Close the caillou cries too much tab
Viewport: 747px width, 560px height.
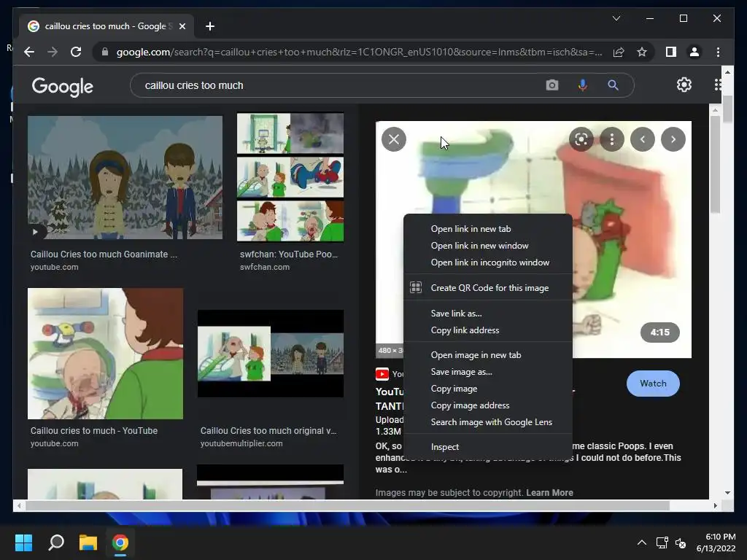pyautogui.click(x=182, y=26)
